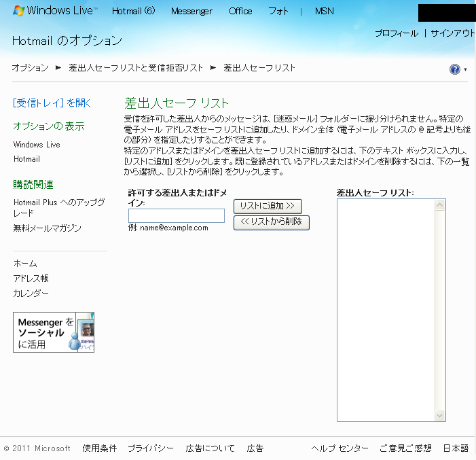Open Hotmail Plus へのアップグレード link

tap(59, 207)
